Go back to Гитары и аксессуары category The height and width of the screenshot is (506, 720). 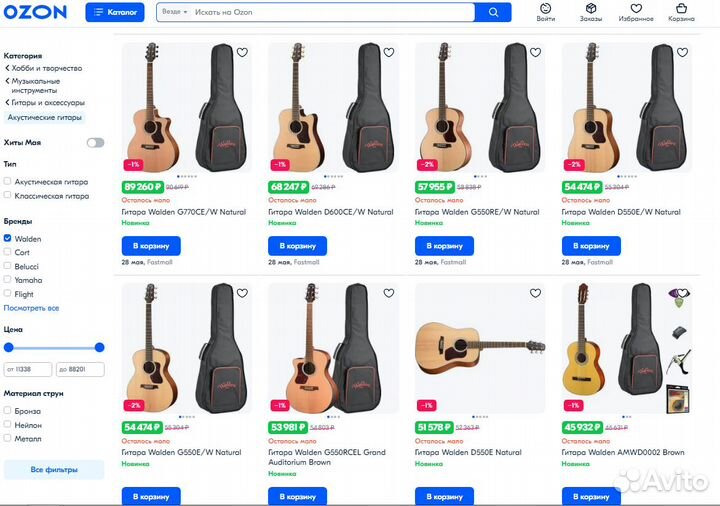48,102
